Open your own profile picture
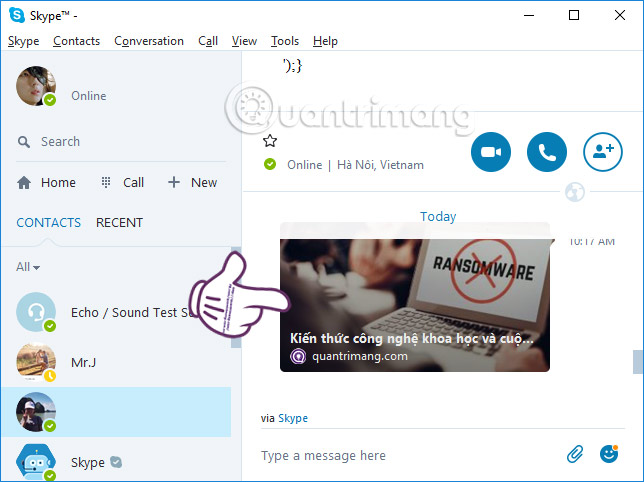The image size is (644, 482). [36, 86]
